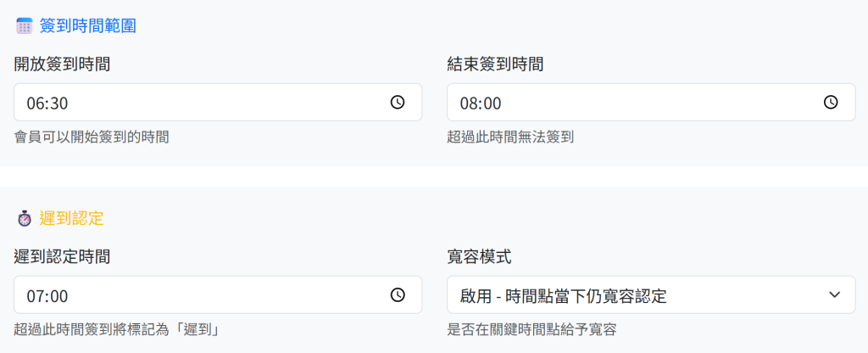Click the 遲到認定 section heading
Image resolution: width=868 pixels, height=353 pixels.
pos(71,218)
